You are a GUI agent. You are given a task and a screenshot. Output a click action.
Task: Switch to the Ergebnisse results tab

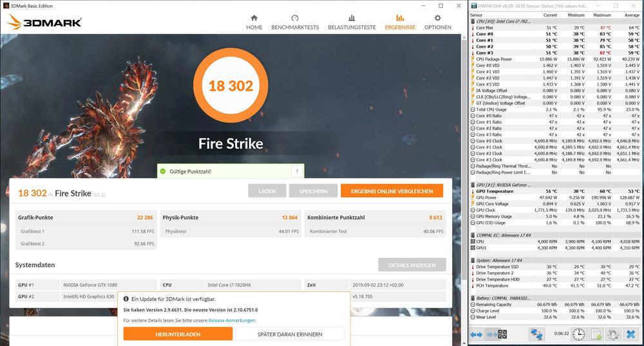click(x=400, y=23)
